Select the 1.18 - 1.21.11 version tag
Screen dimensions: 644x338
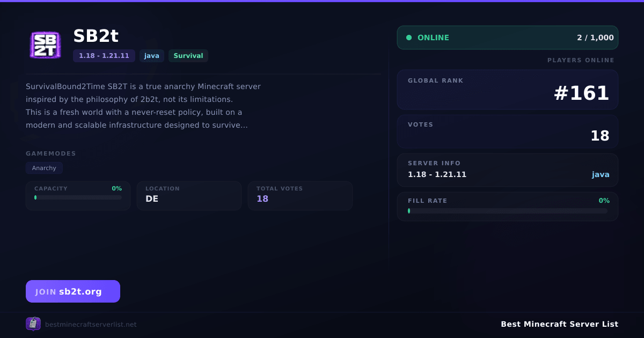[x=104, y=56]
